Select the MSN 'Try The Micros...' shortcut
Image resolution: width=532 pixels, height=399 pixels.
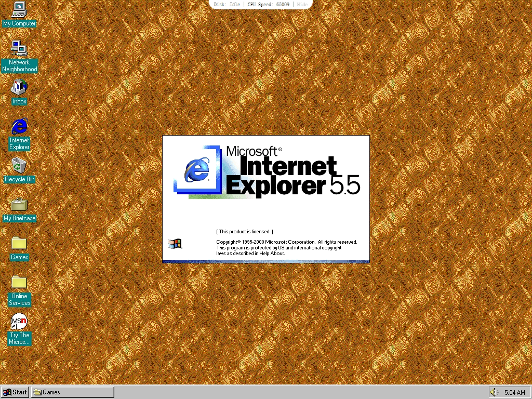click(x=19, y=322)
